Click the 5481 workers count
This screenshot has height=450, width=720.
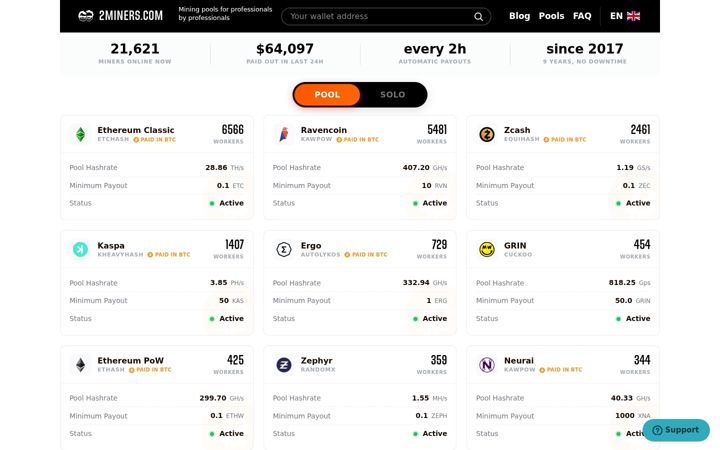pos(437,130)
